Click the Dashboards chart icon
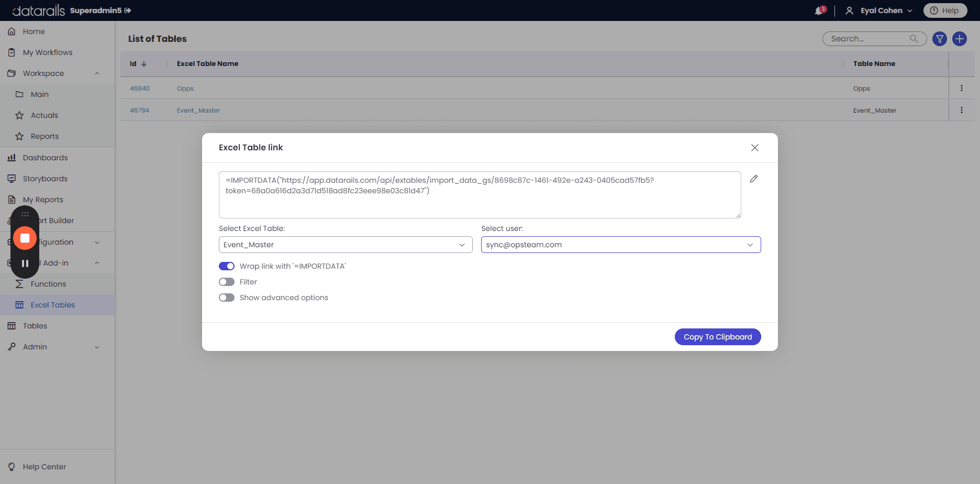This screenshot has width=980, height=484. tap(12, 158)
